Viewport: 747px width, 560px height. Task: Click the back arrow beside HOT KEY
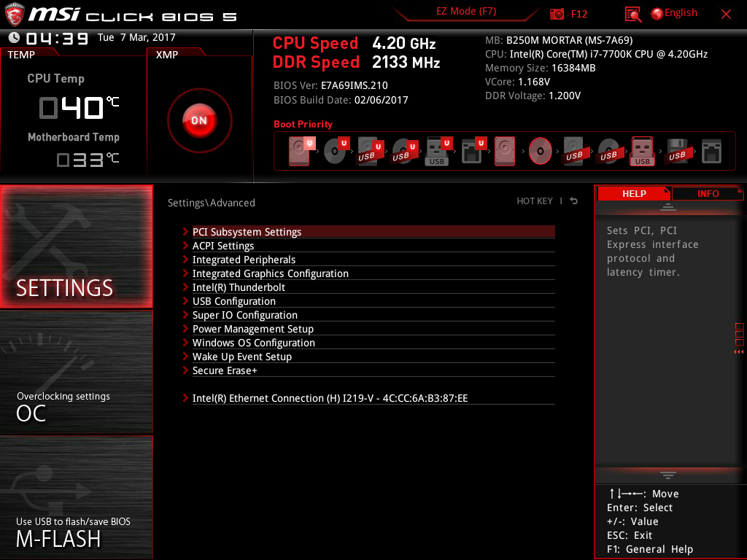[x=574, y=201]
